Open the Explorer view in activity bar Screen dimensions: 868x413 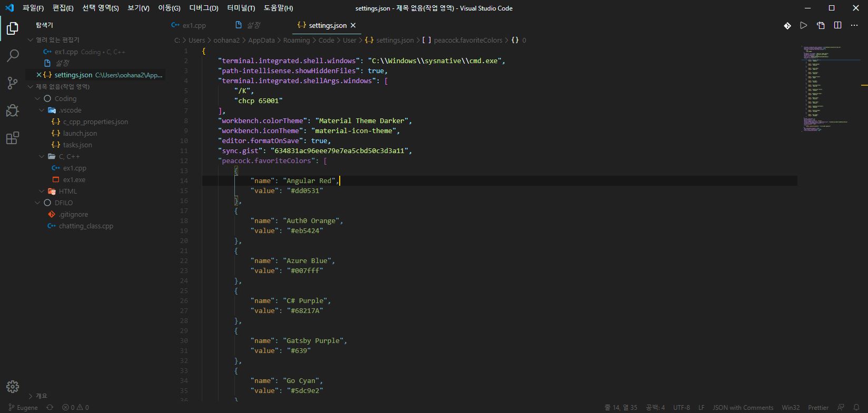tap(13, 28)
